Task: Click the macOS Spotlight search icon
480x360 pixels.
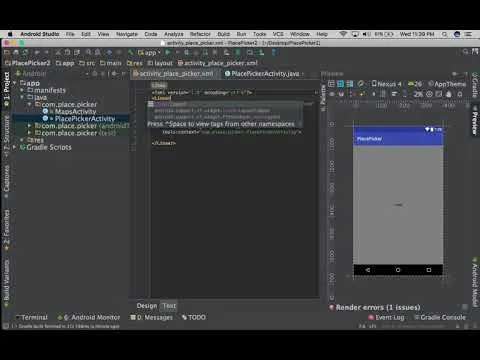Action: pos(445,34)
